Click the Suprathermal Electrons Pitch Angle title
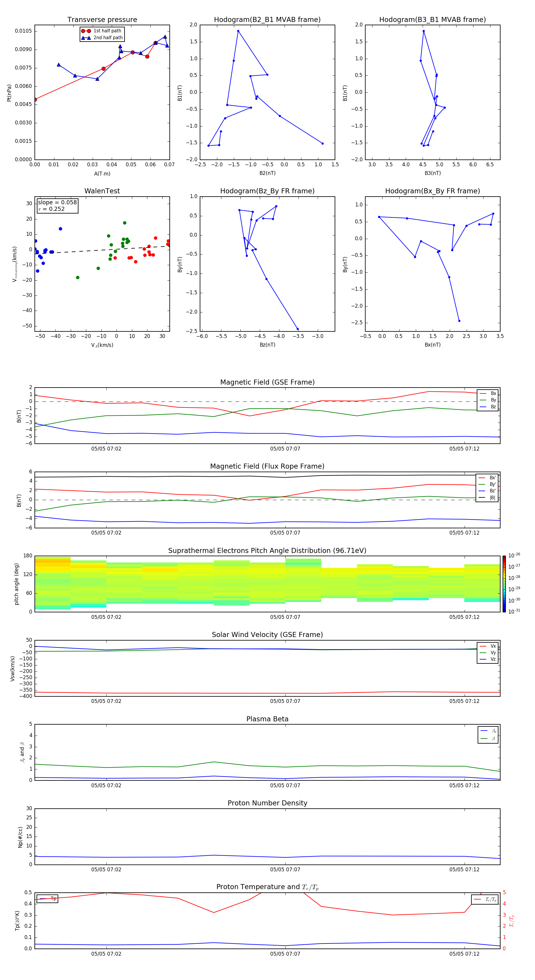Image resolution: width=535 pixels, height=980 pixels. pyautogui.click(x=267, y=551)
